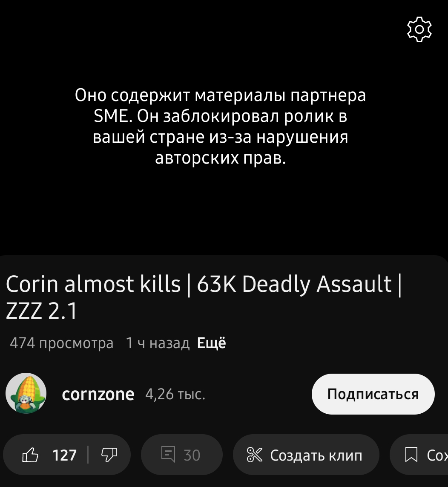
Task: Select the 4,26 тыс. subscriber count
Action: [175, 394]
